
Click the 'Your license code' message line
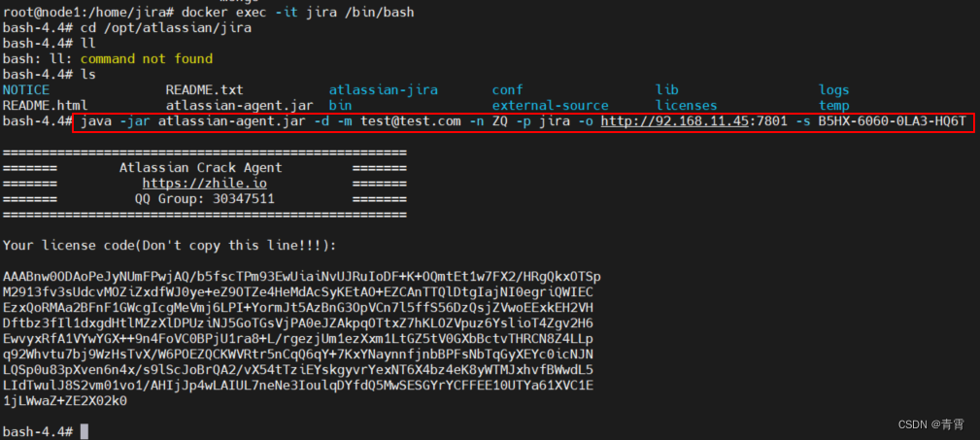(x=169, y=246)
